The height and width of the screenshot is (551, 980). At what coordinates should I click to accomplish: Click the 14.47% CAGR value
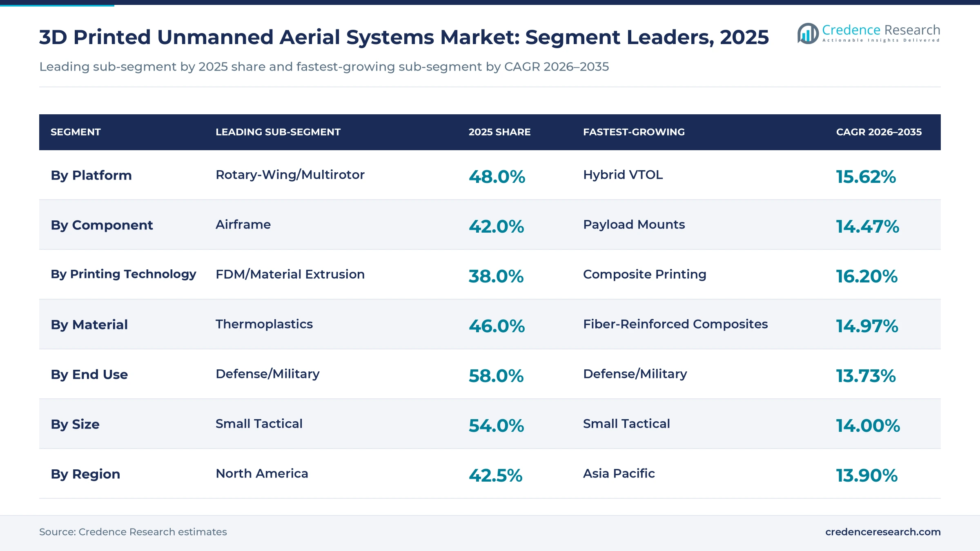pyautogui.click(x=867, y=227)
